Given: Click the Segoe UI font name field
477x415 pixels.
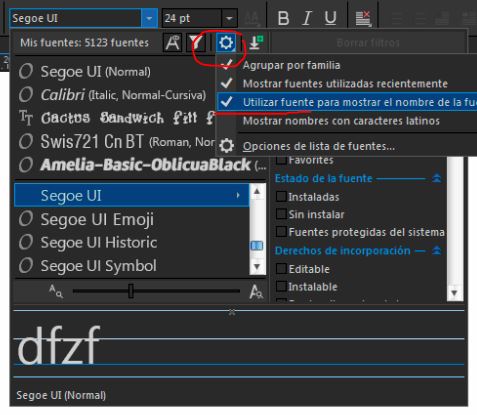Looking at the screenshot, I should [76, 18].
